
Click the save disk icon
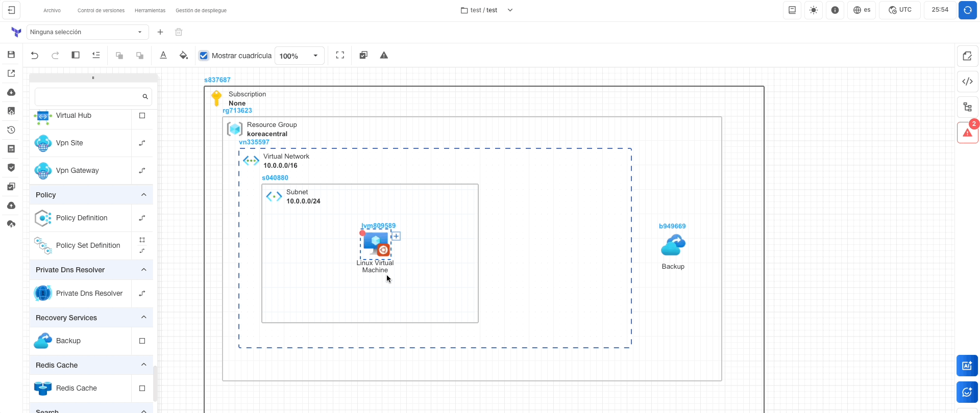tap(11, 55)
